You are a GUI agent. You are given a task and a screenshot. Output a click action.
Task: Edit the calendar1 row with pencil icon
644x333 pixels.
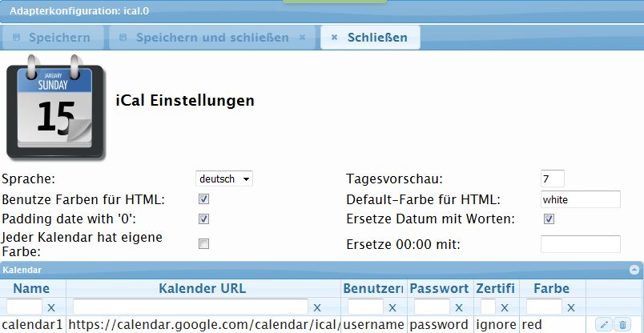pos(603,325)
